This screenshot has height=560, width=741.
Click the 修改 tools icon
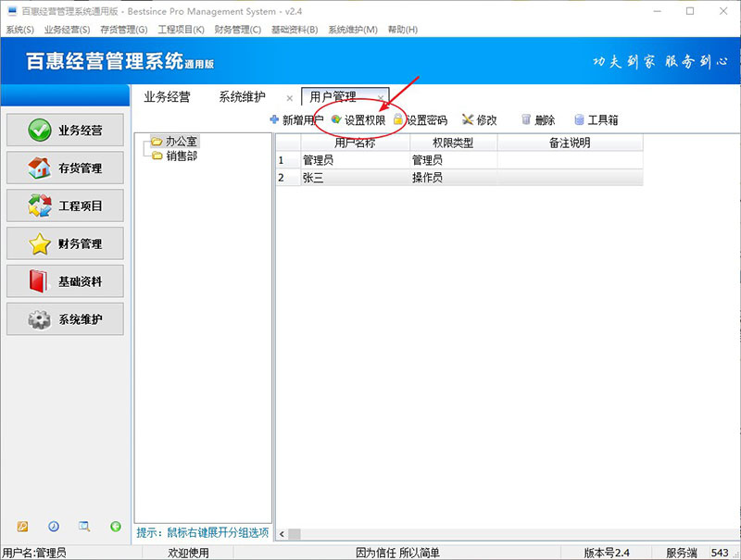468,119
